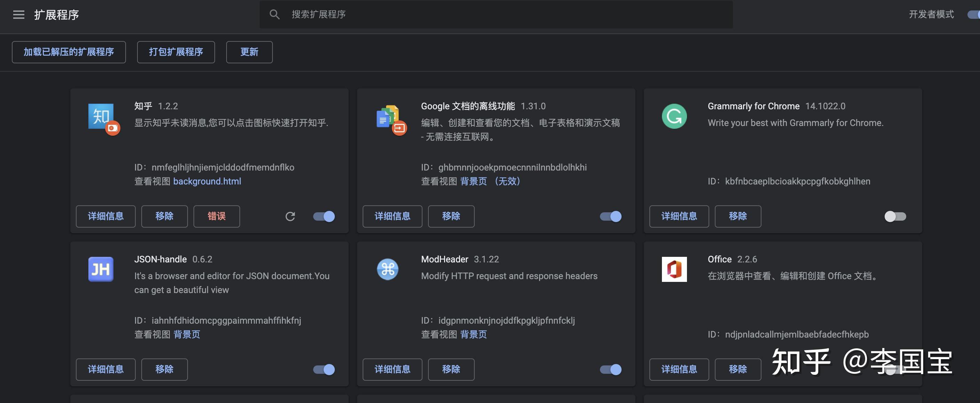This screenshot has height=403, width=980.
Task: Open details for the Zhihu extension
Action: [x=106, y=216]
